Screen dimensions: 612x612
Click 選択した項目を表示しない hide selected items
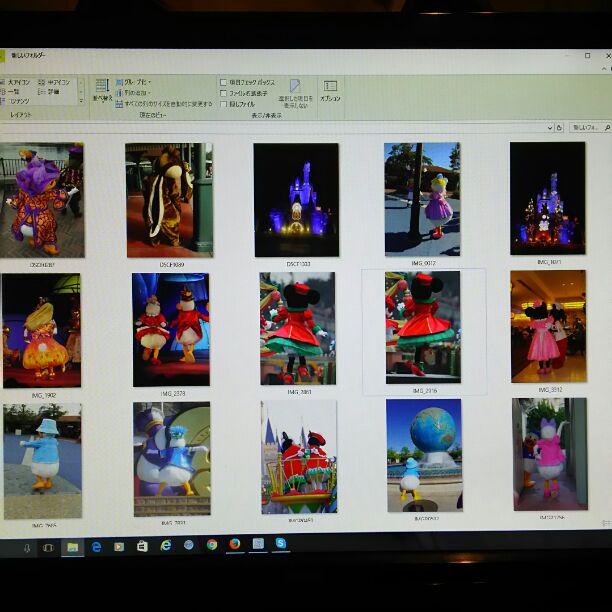295,94
